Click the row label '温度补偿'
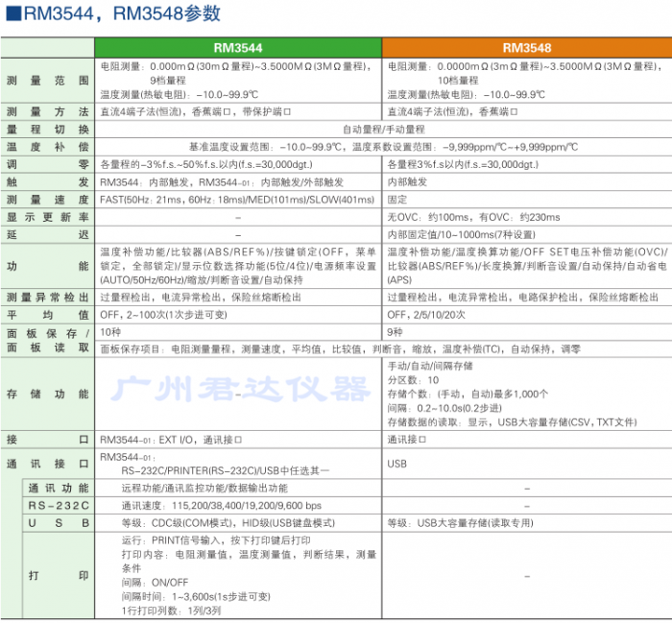The height and width of the screenshot is (623, 672). pyautogui.click(x=48, y=147)
